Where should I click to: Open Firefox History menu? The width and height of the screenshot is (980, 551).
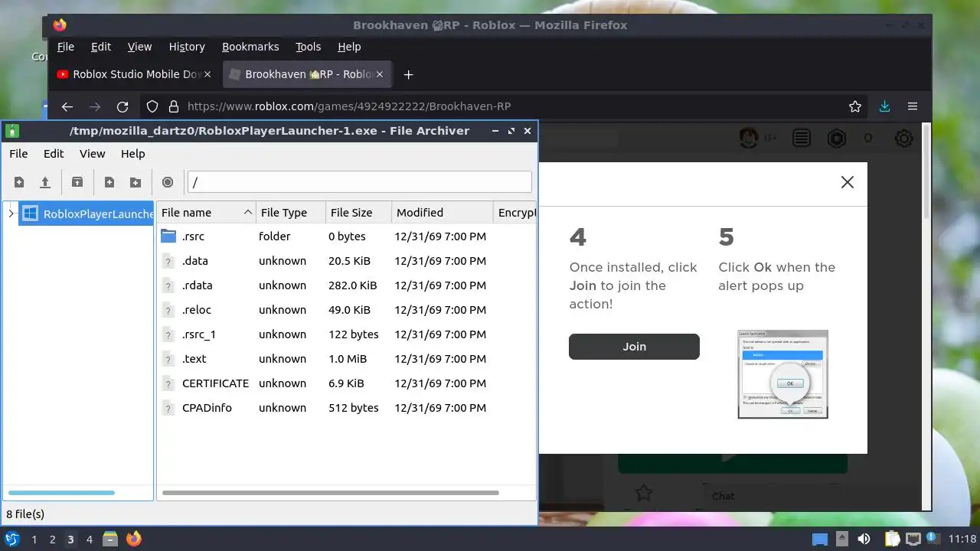(187, 47)
